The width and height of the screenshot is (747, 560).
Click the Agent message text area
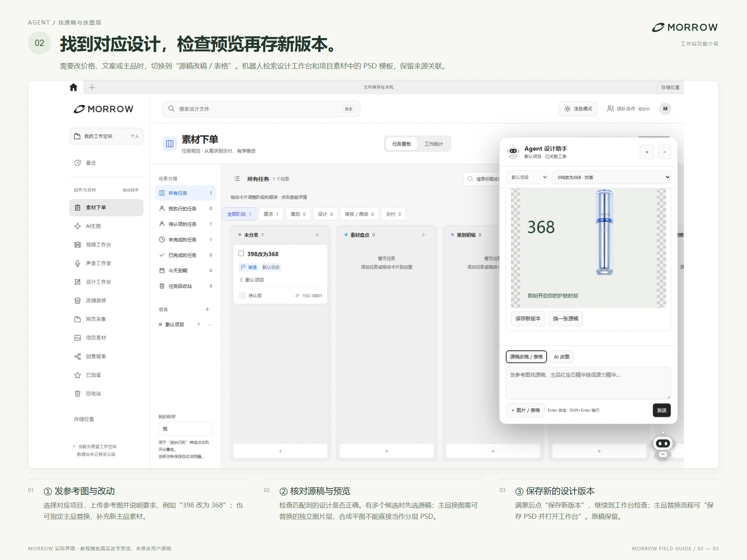point(588,383)
